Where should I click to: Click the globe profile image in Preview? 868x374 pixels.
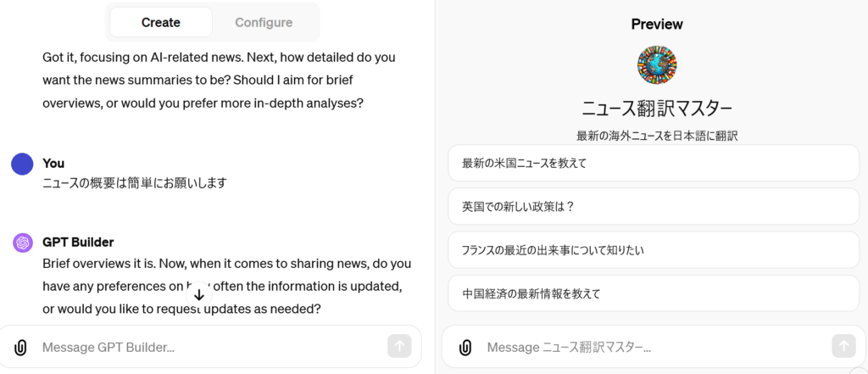pyautogui.click(x=657, y=64)
